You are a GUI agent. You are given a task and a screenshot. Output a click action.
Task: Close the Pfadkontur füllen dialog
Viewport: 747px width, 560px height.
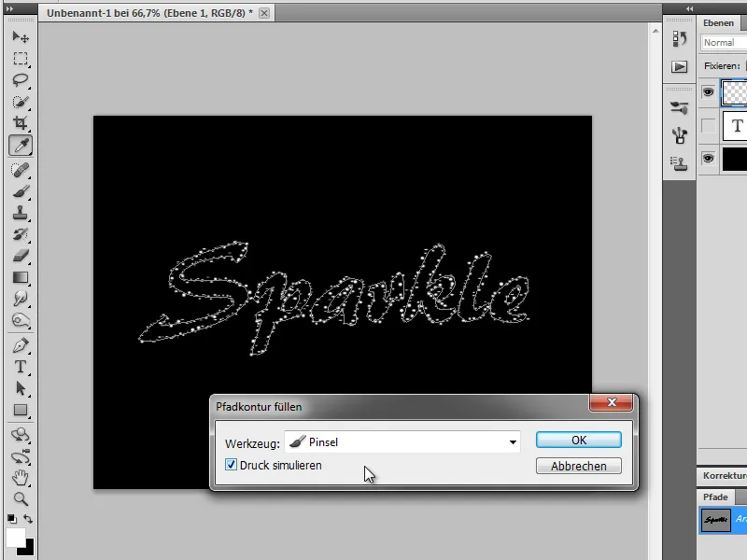pyautogui.click(x=612, y=403)
